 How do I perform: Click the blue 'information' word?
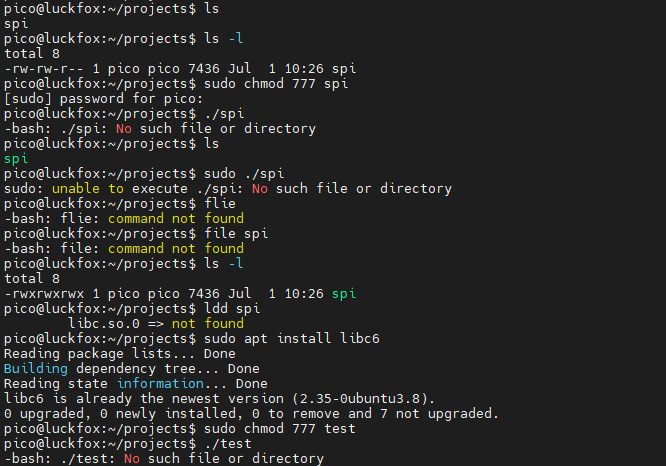click(x=160, y=384)
